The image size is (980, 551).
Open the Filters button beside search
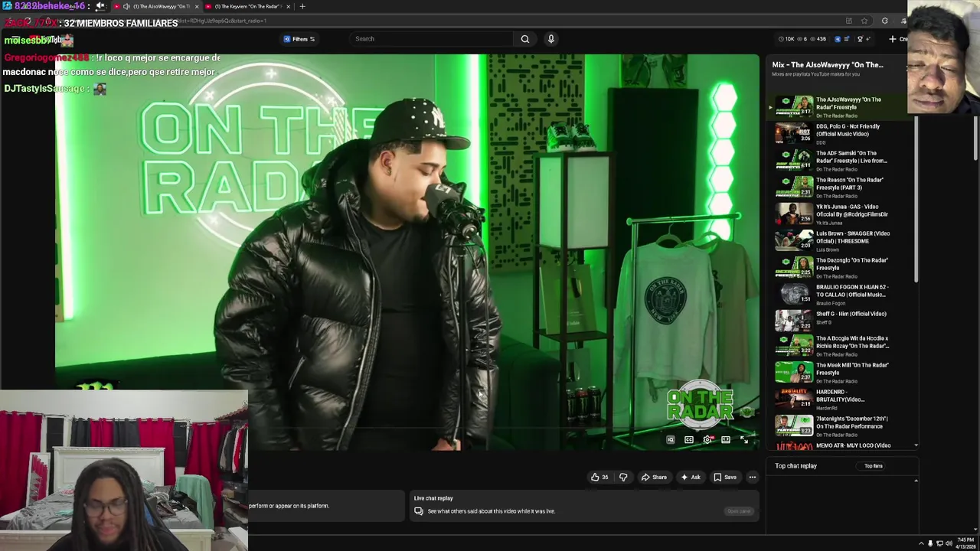point(299,39)
